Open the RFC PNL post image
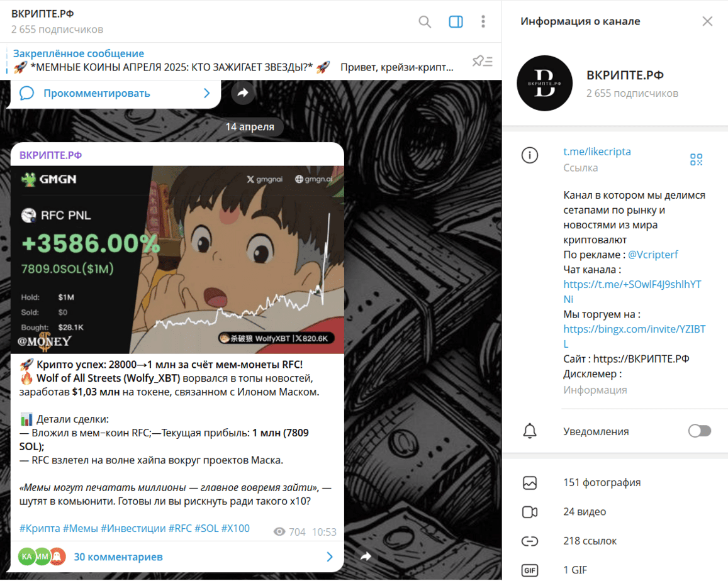This screenshot has width=728, height=581. (177, 259)
